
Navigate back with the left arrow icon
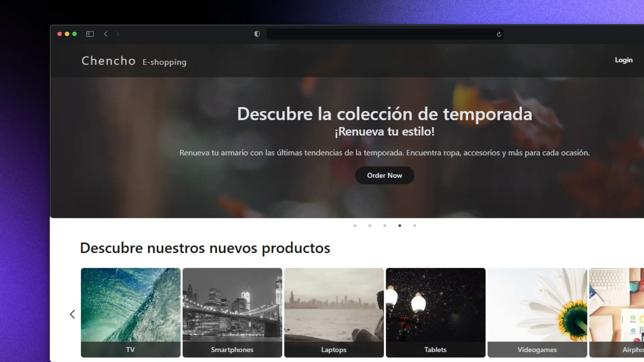coord(106,34)
